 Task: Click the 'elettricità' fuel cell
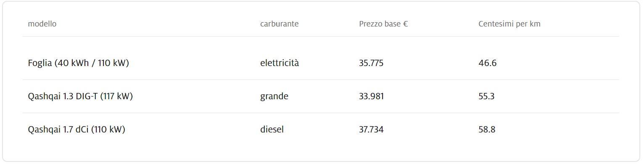pyautogui.click(x=280, y=63)
